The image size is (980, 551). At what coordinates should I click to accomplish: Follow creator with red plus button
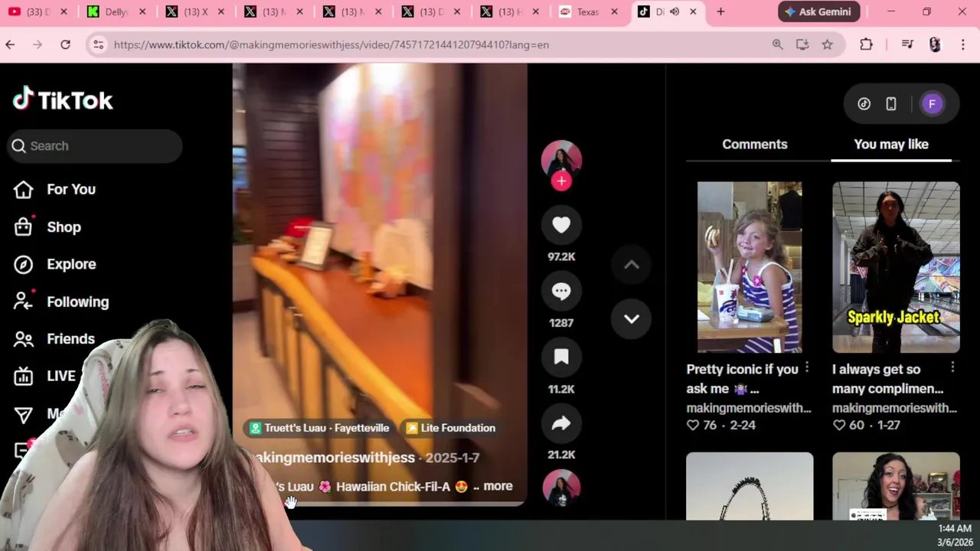(x=561, y=181)
